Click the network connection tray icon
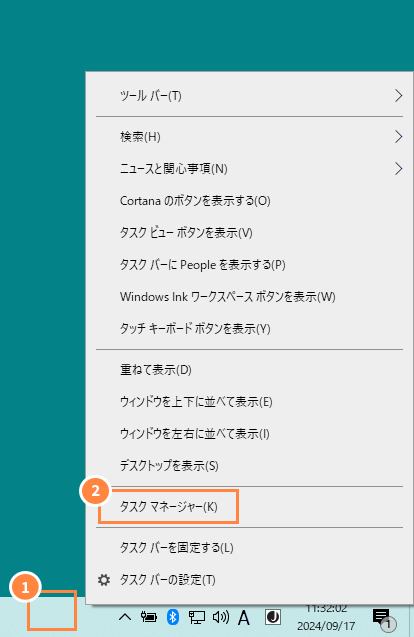The width and height of the screenshot is (414, 637). pyautogui.click(x=197, y=618)
